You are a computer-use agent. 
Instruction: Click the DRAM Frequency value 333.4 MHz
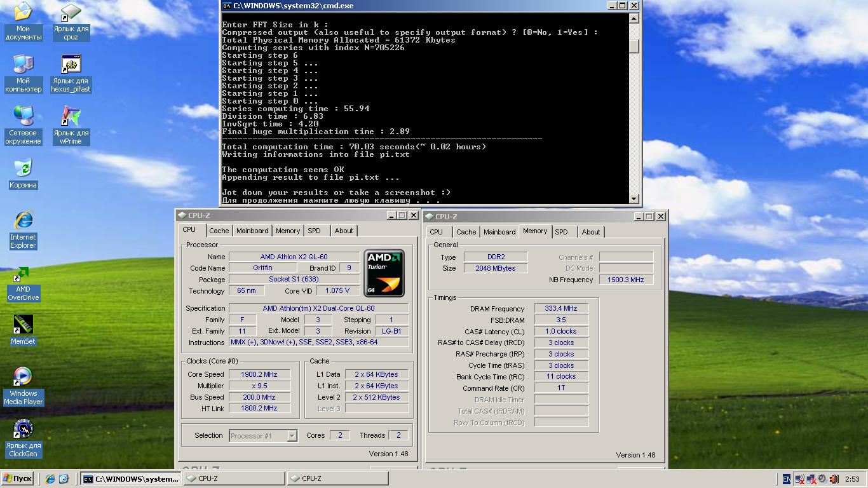pos(562,309)
